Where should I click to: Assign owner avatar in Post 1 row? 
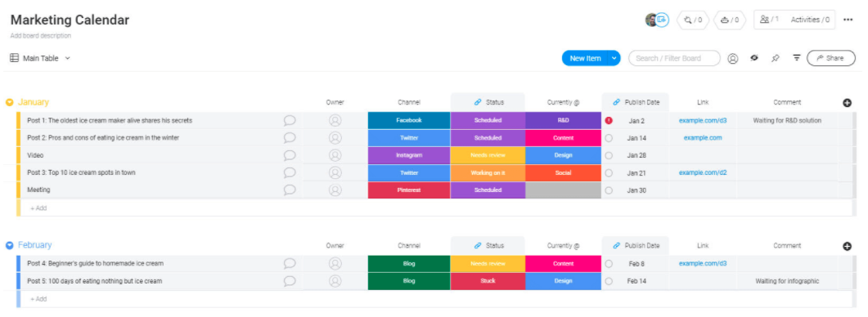click(x=335, y=120)
